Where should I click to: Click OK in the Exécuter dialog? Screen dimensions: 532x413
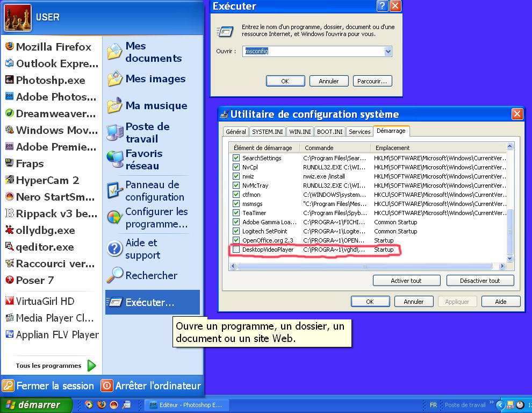click(x=285, y=81)
